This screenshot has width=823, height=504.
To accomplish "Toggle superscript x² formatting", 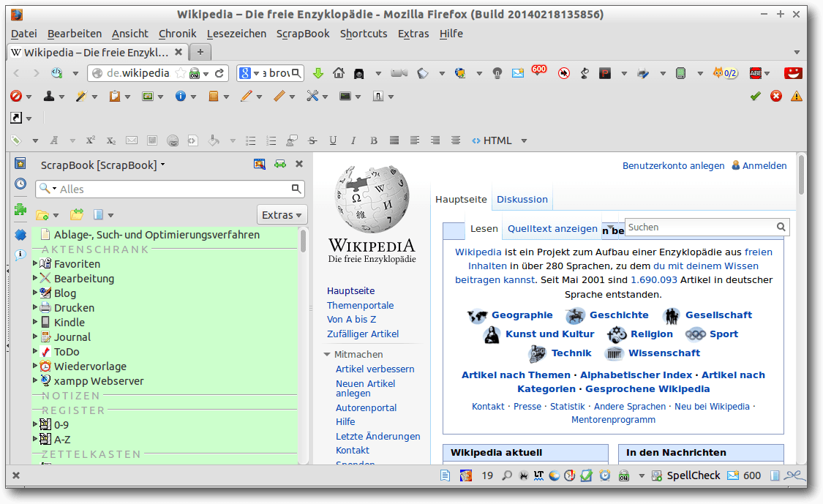I will [x=90, y=140].
